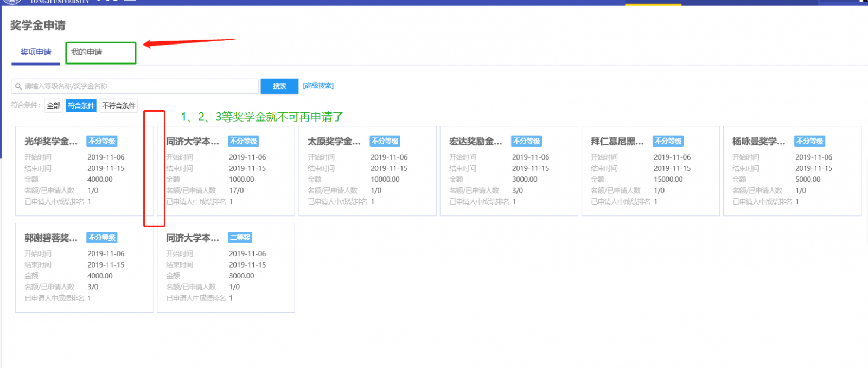Select the 15000.00 amount on 拜仁慕尼黑 card
Screen dimensions: 868x368
(668, 180)
